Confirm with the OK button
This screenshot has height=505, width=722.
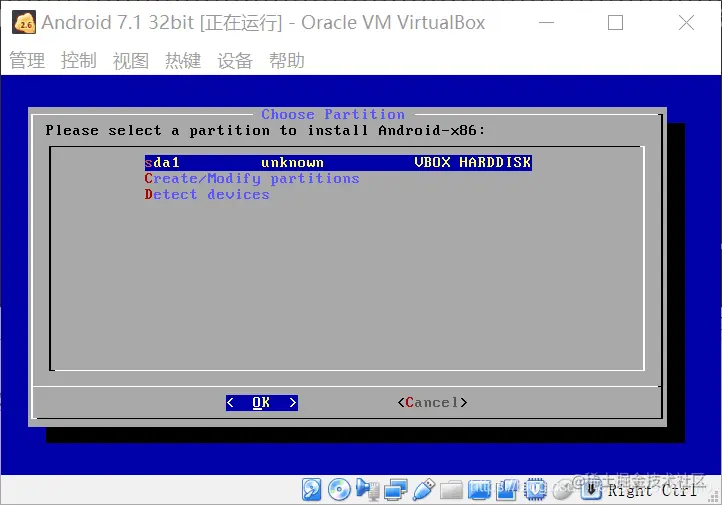pyautogui.click(x=262, y=403)
